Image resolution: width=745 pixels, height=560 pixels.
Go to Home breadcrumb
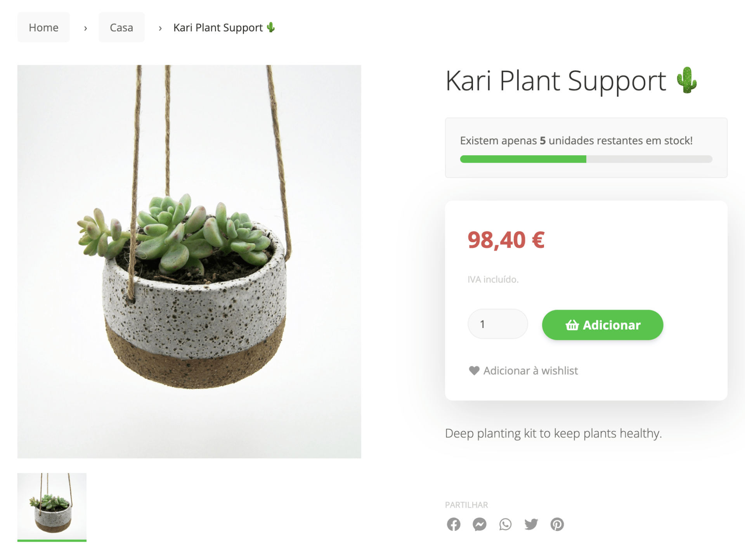[43, 28]
